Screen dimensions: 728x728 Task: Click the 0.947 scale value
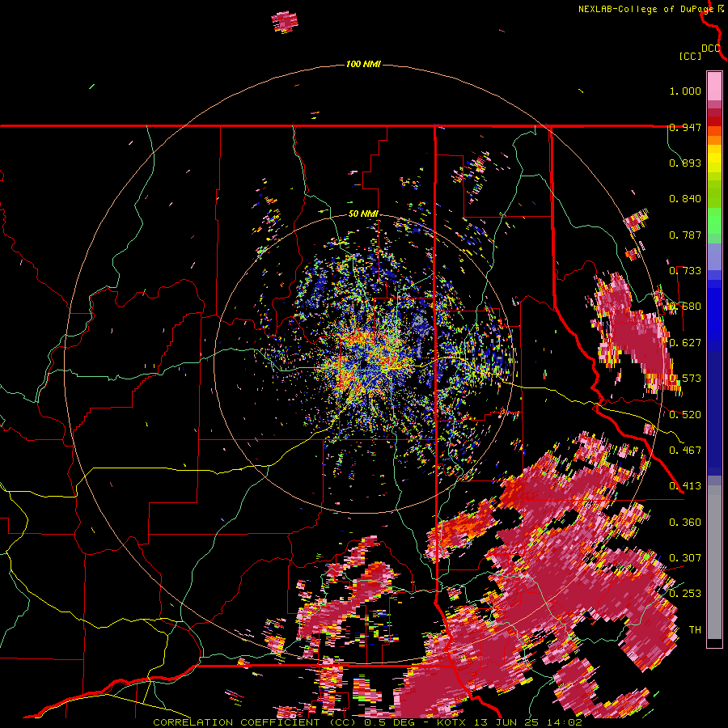(685, 127)
